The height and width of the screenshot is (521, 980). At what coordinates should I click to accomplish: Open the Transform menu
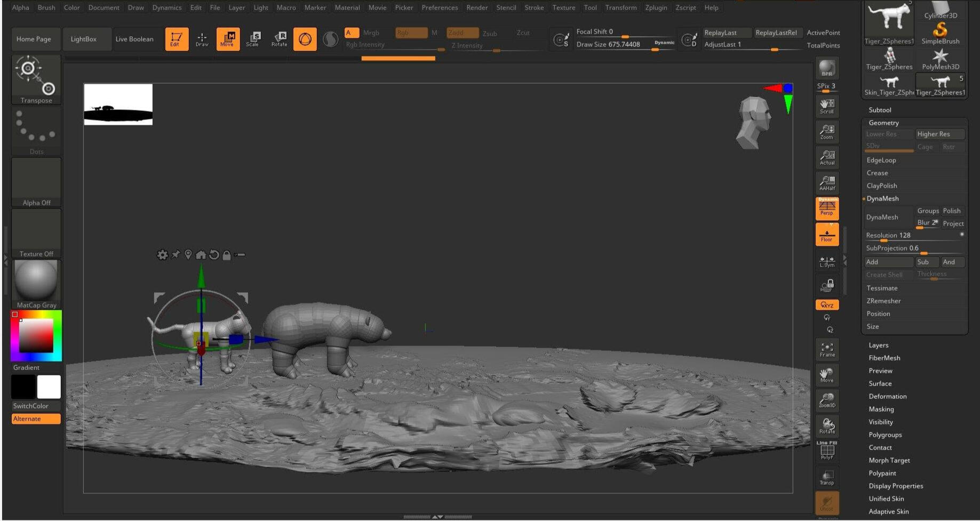point(621,7)
